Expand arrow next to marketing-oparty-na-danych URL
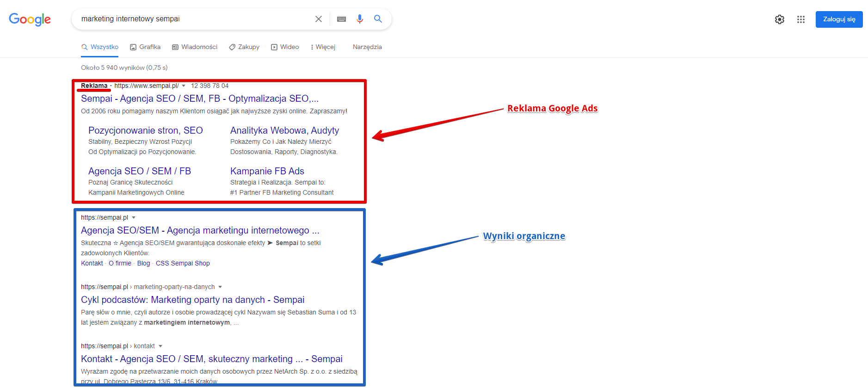Image resolution: width=868 pixels, height=388 pixels. 220,287
